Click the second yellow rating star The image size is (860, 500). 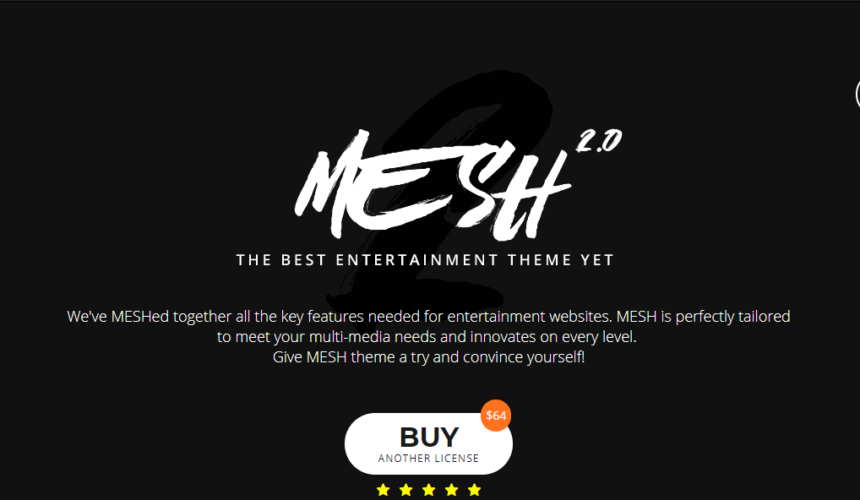tap(406, 490)
